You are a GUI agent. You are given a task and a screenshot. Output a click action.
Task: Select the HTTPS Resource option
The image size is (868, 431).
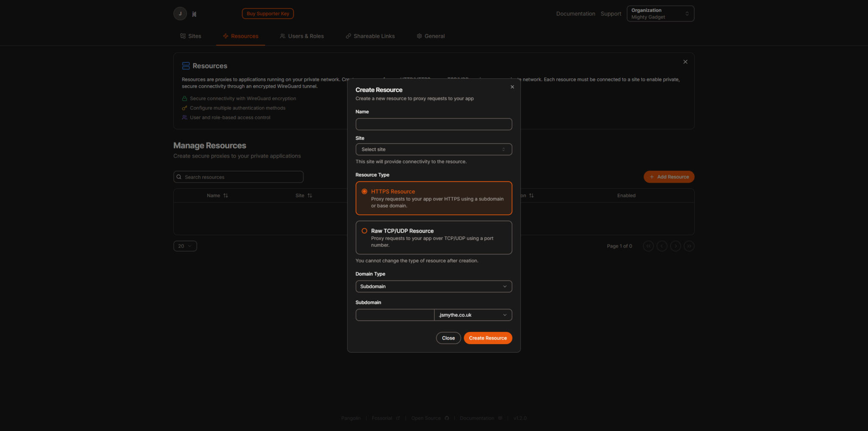pyautogui.click(x=364, y=191)
